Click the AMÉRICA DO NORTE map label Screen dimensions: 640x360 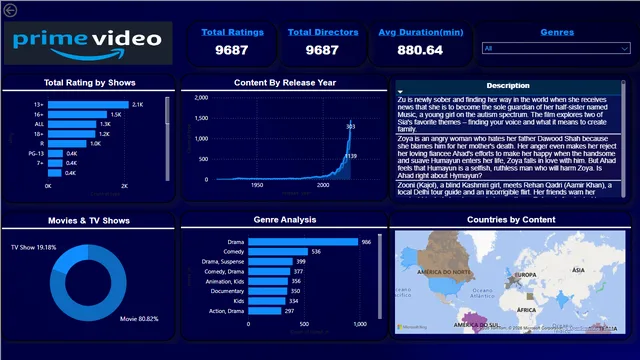(x=444, y=272)
